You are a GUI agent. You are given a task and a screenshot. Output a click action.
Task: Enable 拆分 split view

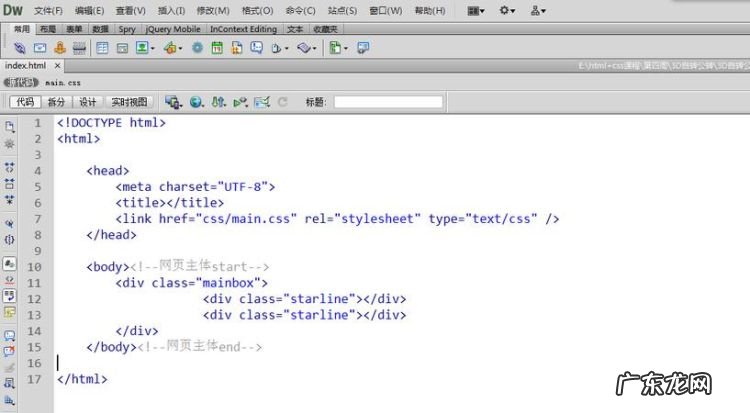click(56, 102)
